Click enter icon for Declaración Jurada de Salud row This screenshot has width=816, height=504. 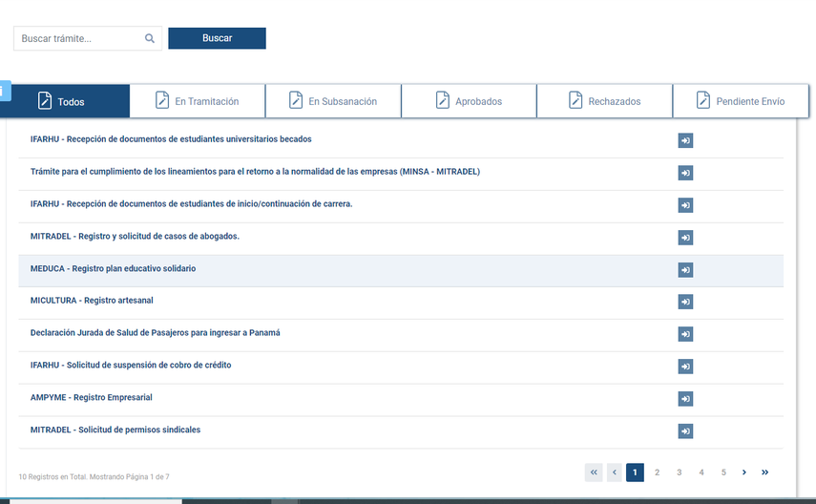pos(685,334)
